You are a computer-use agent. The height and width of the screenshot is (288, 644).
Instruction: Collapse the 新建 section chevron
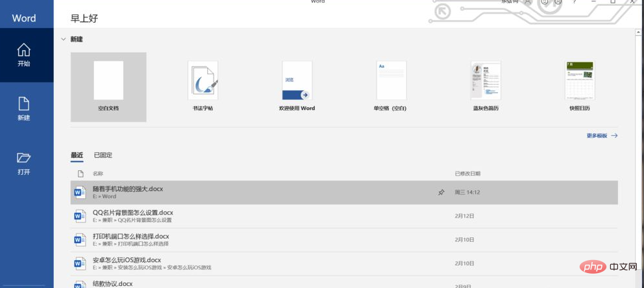tap(63, 39)
